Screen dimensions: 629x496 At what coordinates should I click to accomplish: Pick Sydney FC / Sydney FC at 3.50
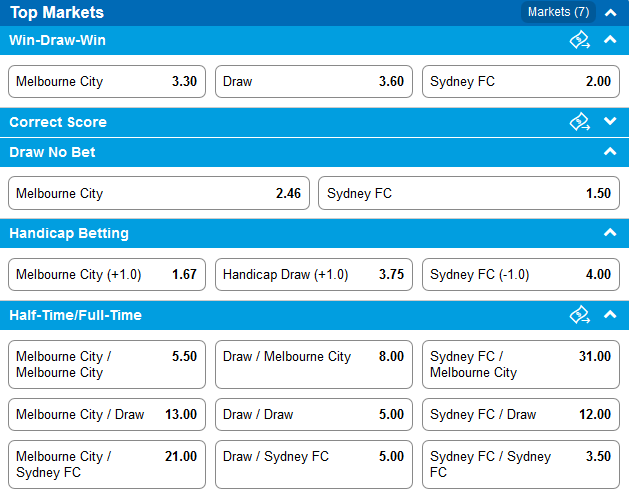pyautogui.click(x=521, y=464)
